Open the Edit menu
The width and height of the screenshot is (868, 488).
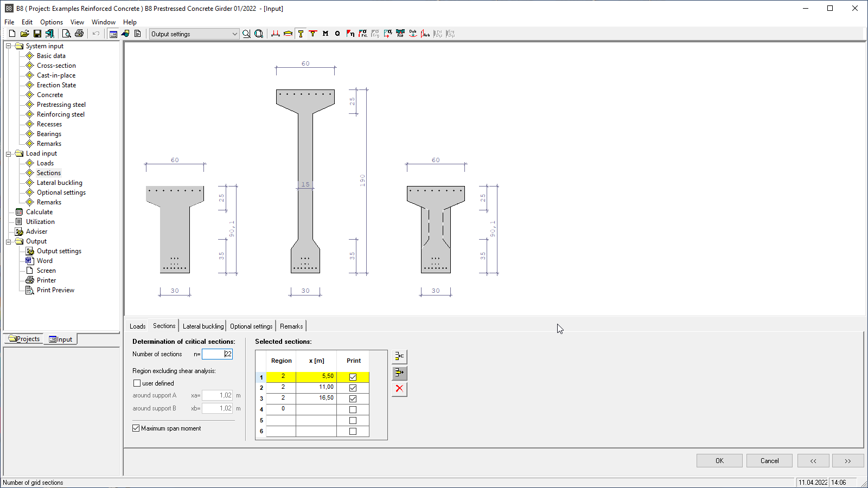(27, 22)
